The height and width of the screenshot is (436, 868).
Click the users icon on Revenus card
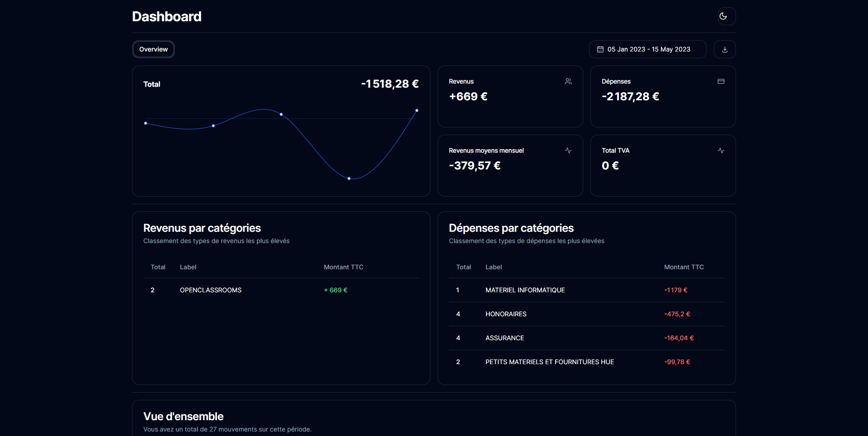coord(568,81)
